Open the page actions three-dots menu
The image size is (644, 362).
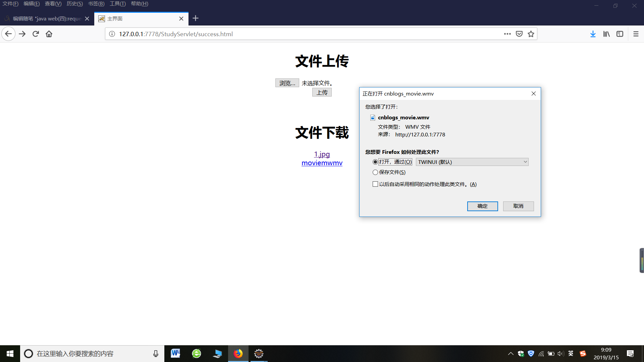(507, 34)
